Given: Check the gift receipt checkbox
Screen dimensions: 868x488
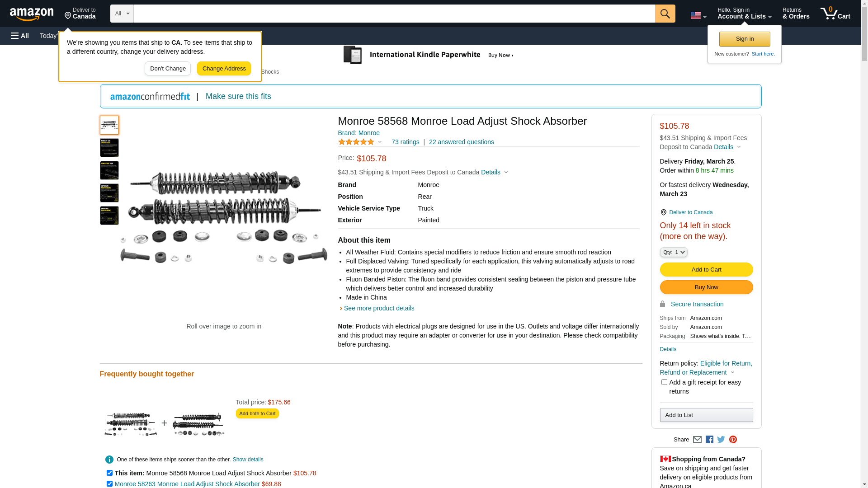Looking at the screenshot, I should 664,382.
